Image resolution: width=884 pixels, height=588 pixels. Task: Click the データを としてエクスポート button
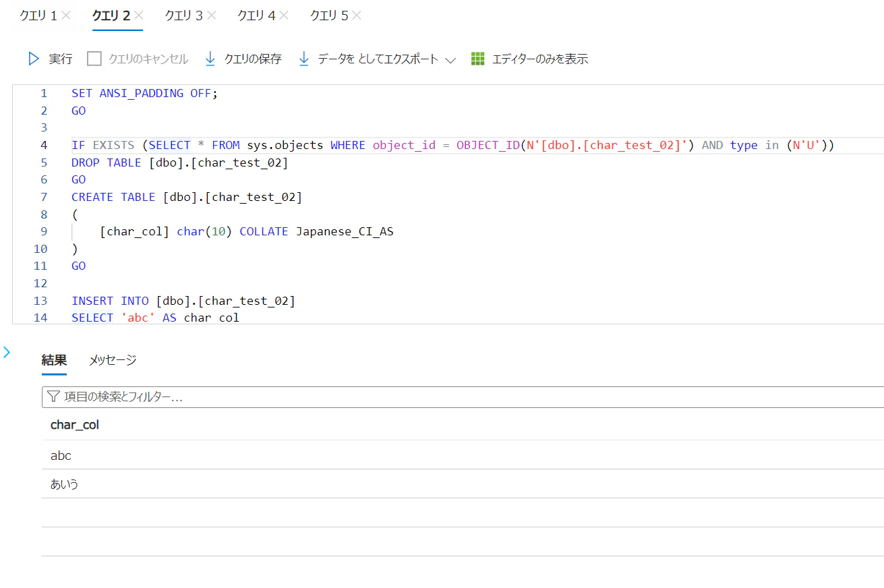pyautogui.click(x=378, y=59)
